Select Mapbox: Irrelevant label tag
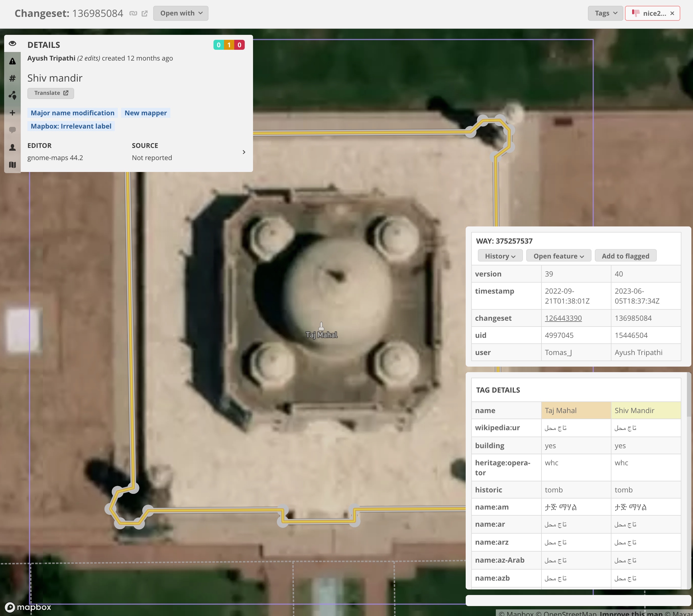Viewport: 693px width, 616px height. [x=71, y=126]
